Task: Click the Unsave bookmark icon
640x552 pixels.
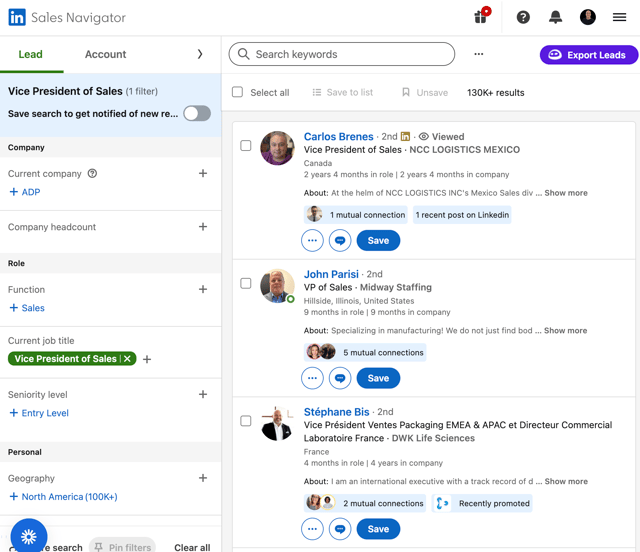Action: [406, 92]
